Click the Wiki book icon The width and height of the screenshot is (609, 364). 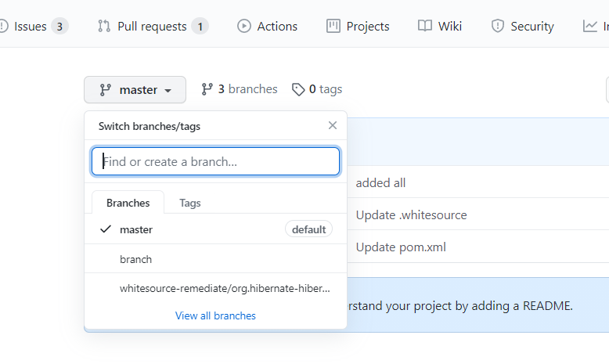pos(425,26)
